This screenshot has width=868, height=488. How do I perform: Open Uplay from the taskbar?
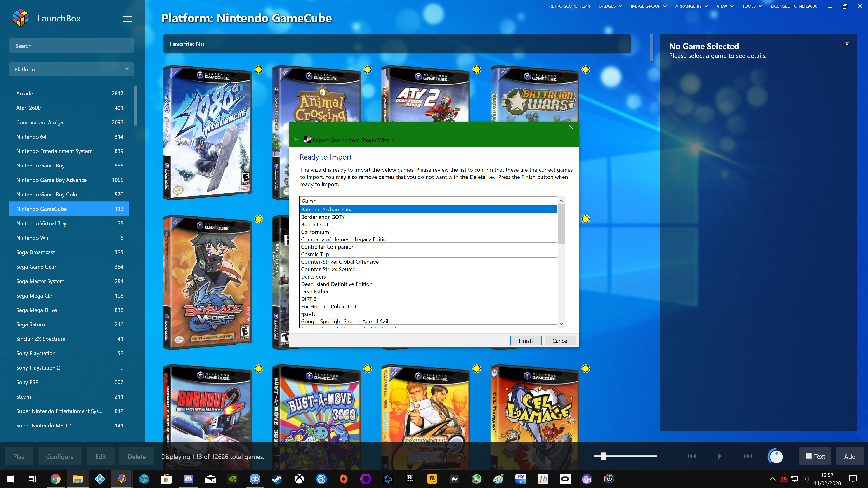point(321,479)
